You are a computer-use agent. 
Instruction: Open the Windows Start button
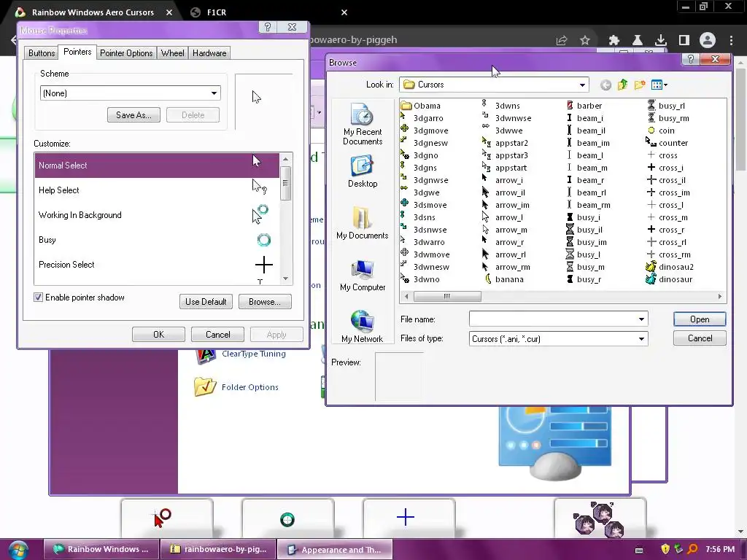pyautogui.click(x=18, y=550)
